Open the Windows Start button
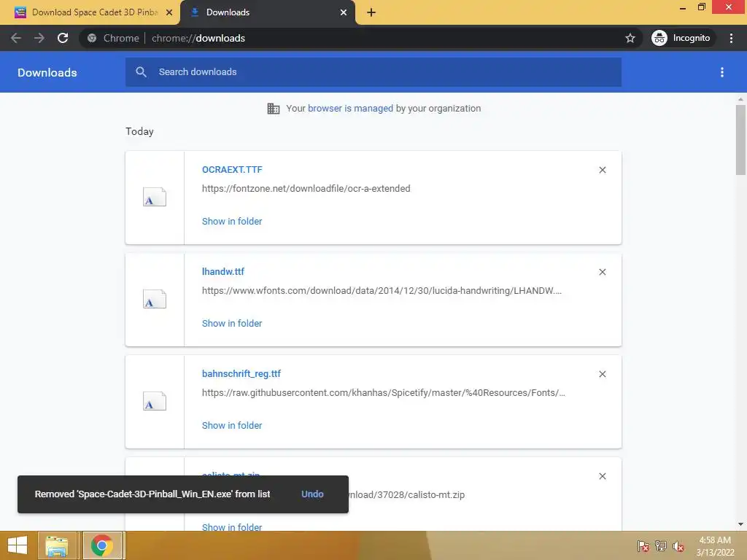 [18, 545]
